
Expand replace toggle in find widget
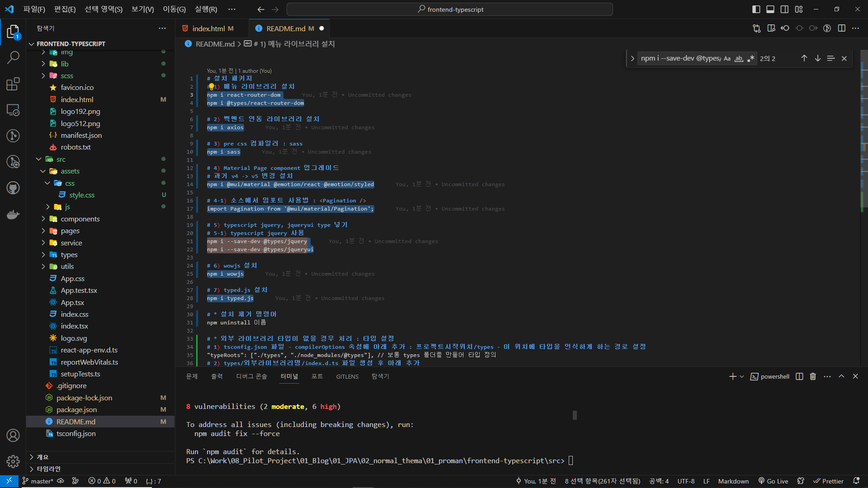(x=632, y=58)
